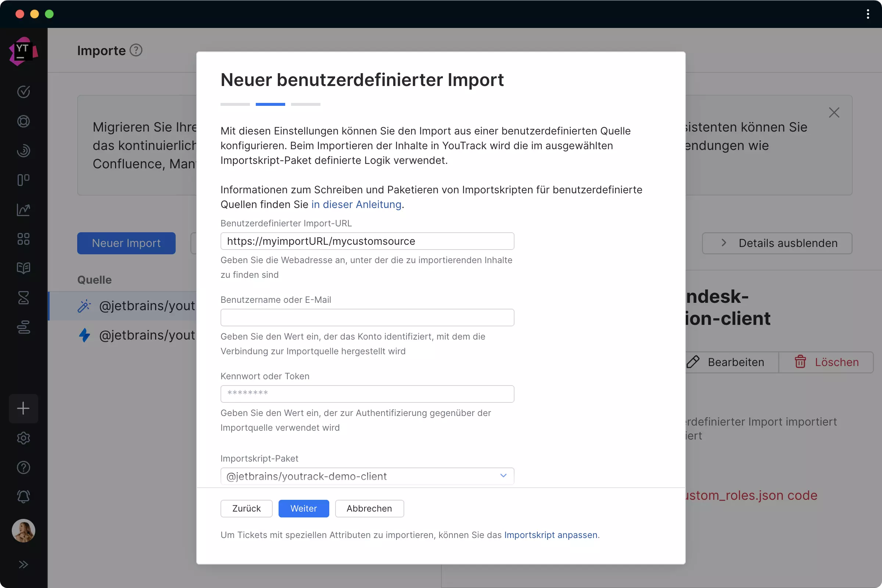Open the Reports chart sidebar icon
Image resolution: width=882 pixels, height=588 pixels.
(23, 209)
